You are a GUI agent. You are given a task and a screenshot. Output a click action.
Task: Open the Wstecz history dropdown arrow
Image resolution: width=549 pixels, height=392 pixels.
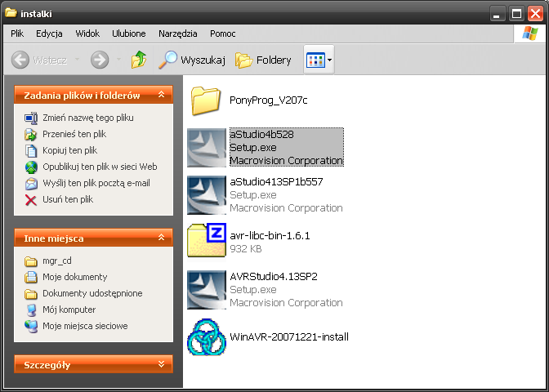[78, 60]
